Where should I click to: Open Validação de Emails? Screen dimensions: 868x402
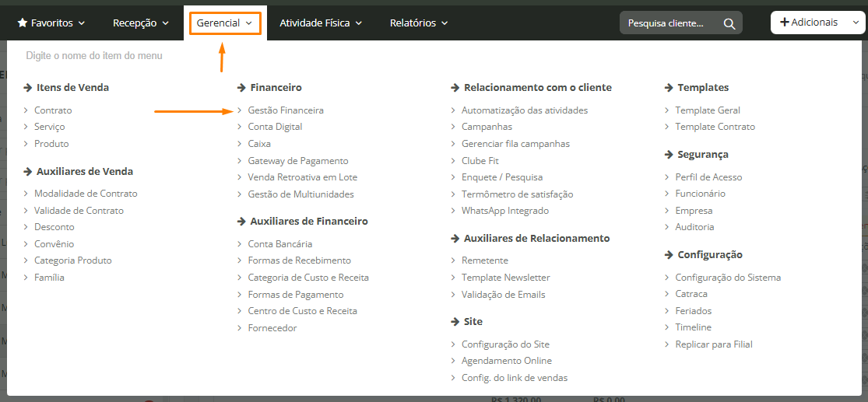pyautogui.click(x=504, y=295)
